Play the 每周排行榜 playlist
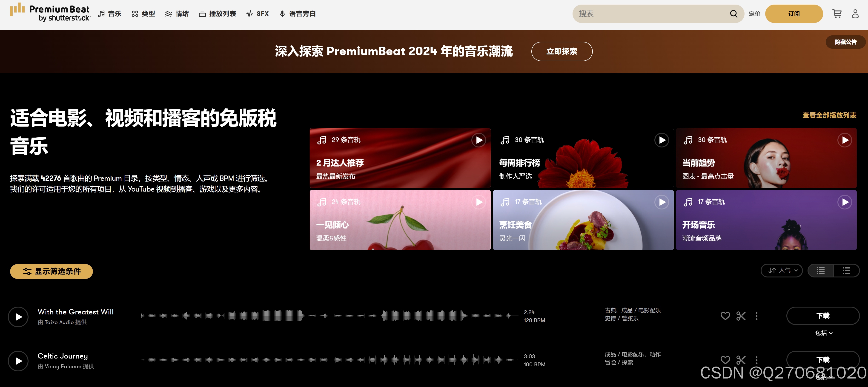Screen dimensions: 868x387 (x=662, y=140)
